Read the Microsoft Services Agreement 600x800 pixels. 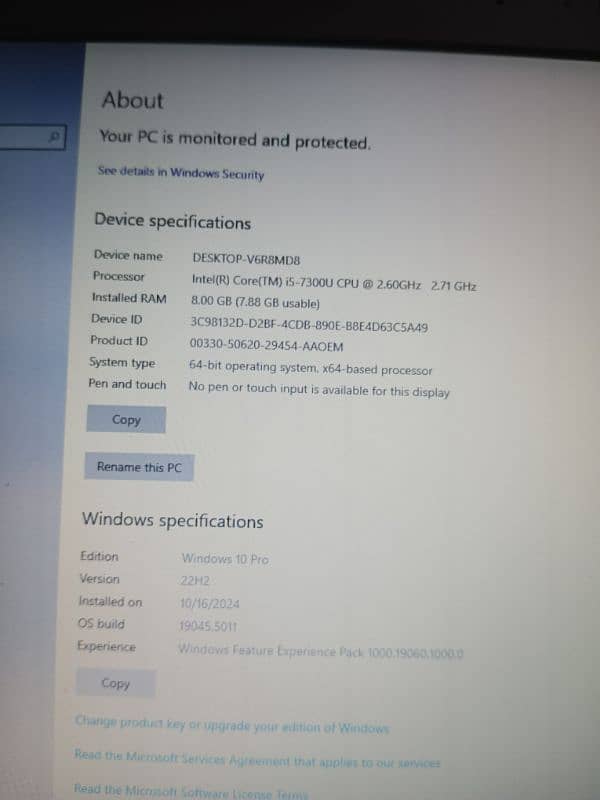(x=257, y=760)
